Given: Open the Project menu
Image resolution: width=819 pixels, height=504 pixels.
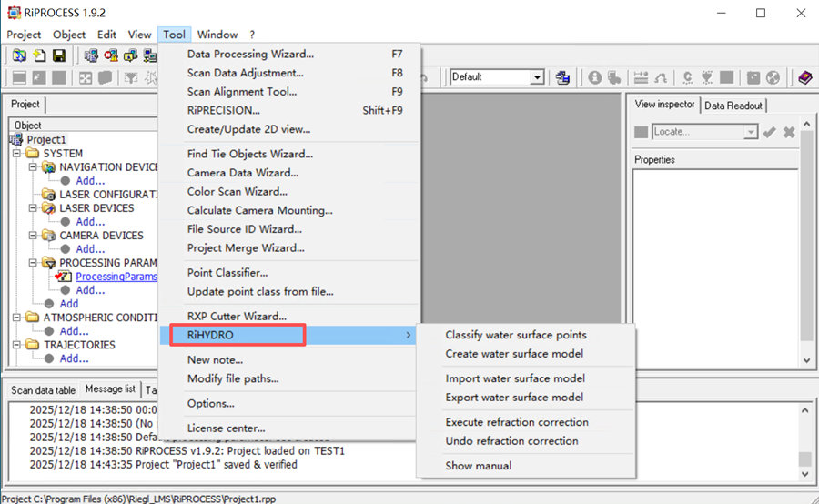Looking at the screenshot, I should (x=24, y=35).
